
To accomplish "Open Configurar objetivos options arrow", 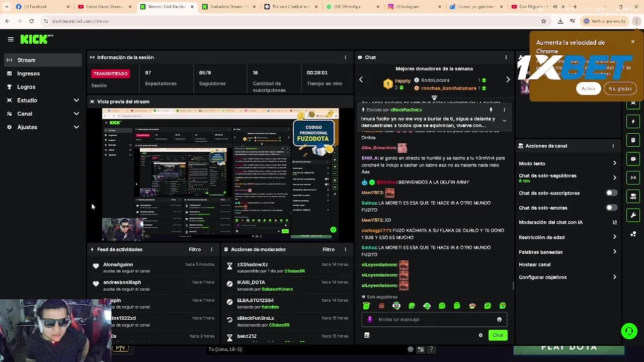I will point(614,277).
